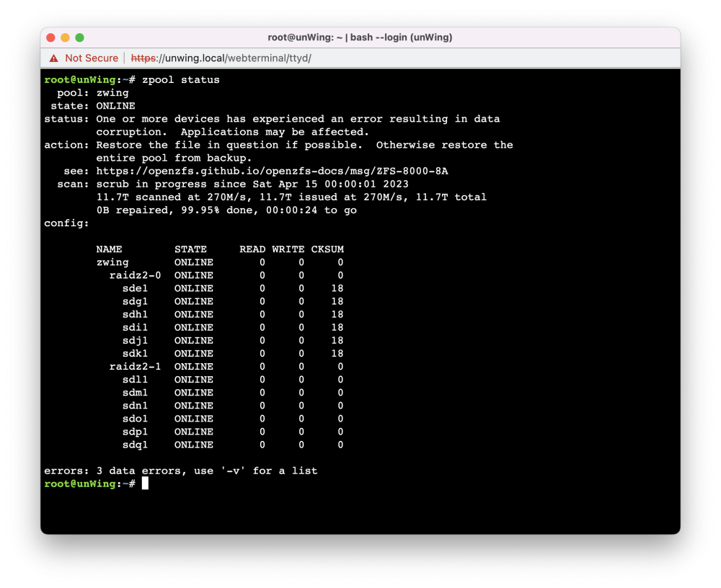The image size is (721, 588).
Task: Click the 'entire pool from backup.' line
Action: coord(174,158)
